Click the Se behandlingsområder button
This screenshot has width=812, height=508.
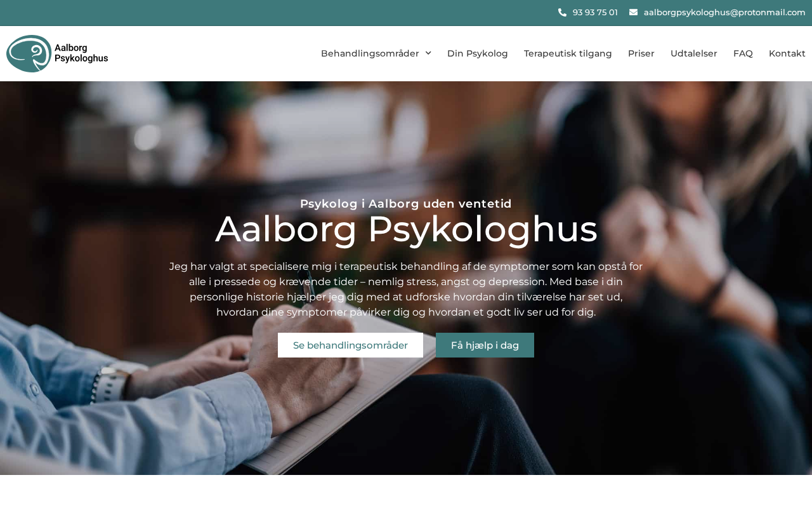[350, 345]
